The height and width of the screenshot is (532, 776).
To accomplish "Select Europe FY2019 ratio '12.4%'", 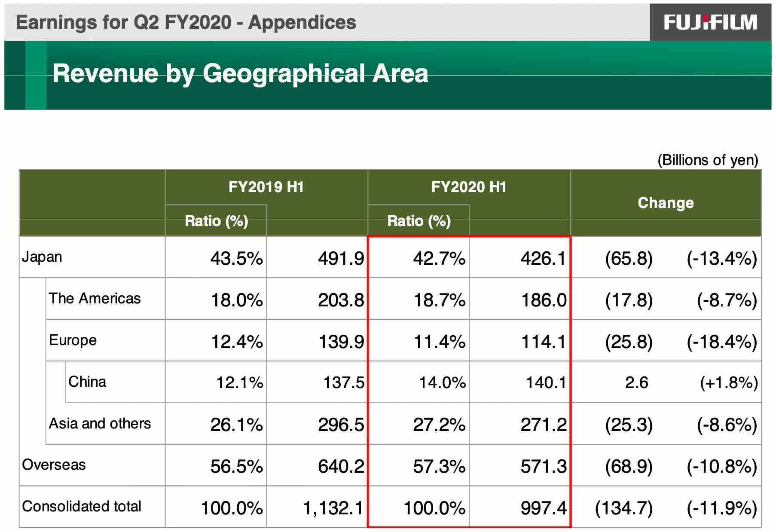I will click(237, 342).
